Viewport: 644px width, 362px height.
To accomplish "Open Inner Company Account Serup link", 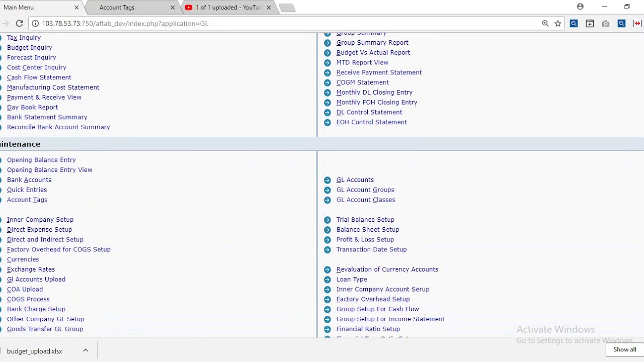I will (383, 290).
